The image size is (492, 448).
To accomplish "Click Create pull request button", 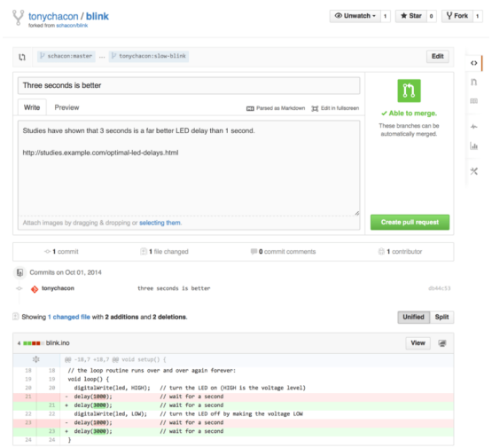I will [x=410, y=223].
